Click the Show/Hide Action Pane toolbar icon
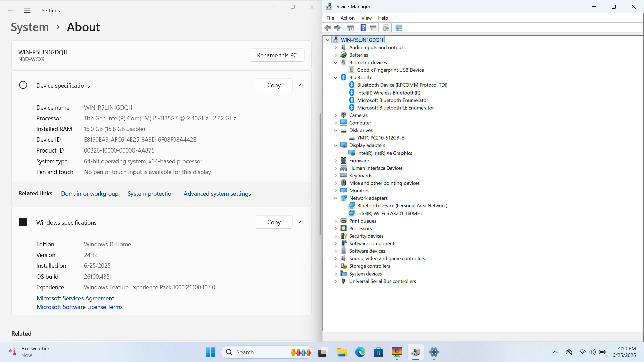The width and height of the screenshot is (644, 362). [373, 28]
